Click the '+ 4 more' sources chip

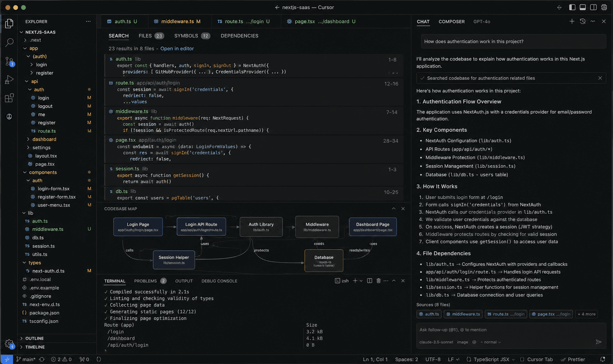[586, 314]
